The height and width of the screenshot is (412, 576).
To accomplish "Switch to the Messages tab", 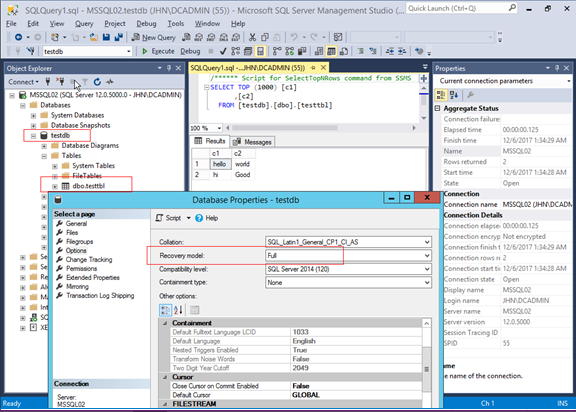I will pyautogui.click(x=253, y=142).
